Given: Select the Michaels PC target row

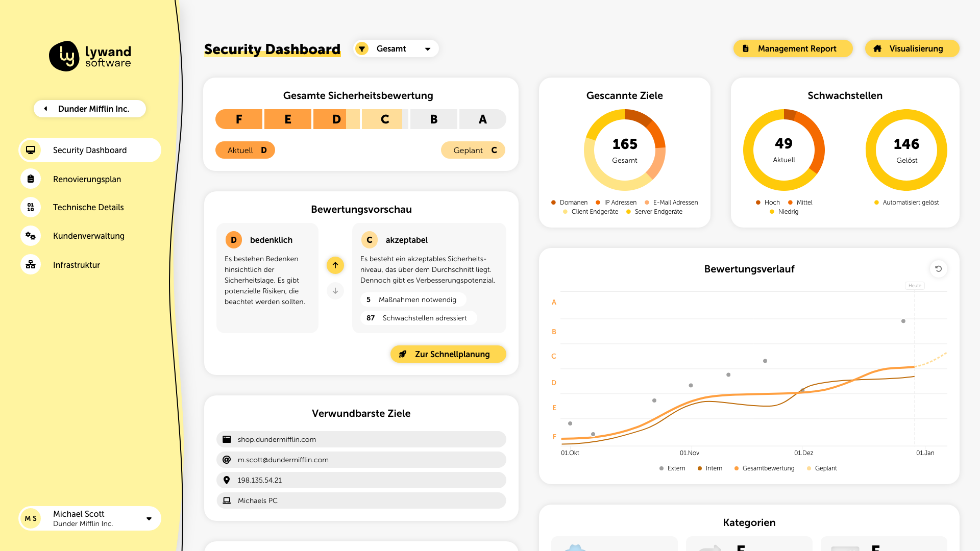Looking at the screenshot, I should [x=361, y=500].
